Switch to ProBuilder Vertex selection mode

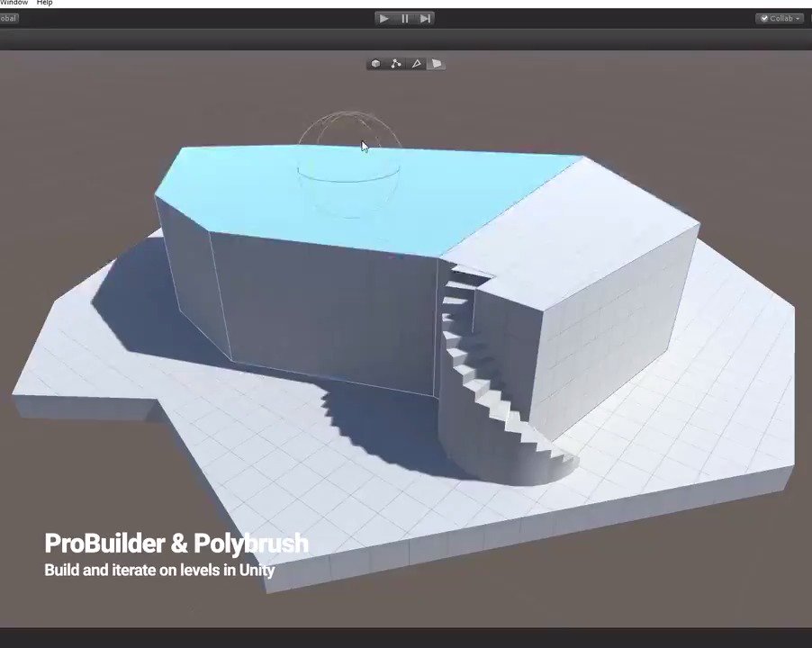(x=395, y=64)
